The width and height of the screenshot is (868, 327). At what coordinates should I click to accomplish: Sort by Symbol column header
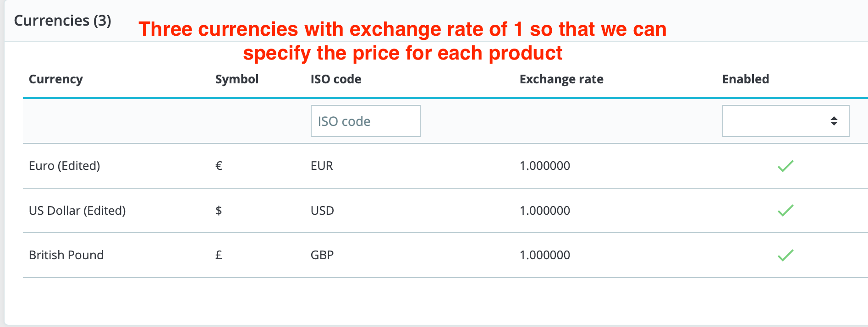point(237,79)
